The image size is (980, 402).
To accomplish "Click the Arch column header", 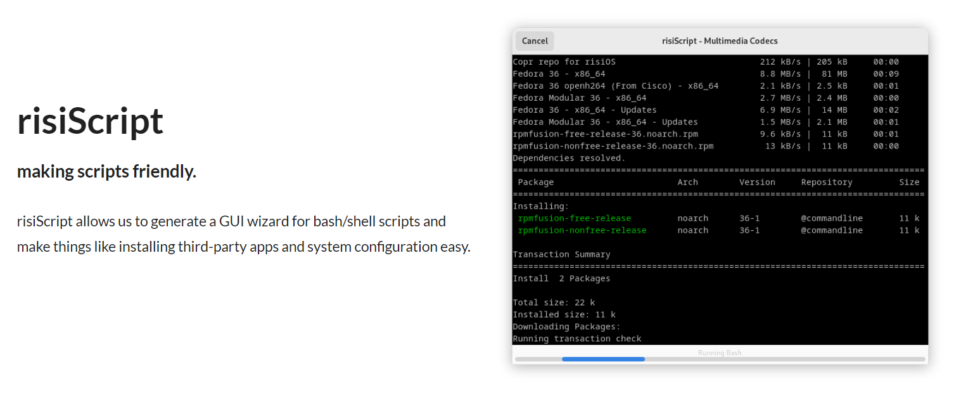I will (687, 182).
